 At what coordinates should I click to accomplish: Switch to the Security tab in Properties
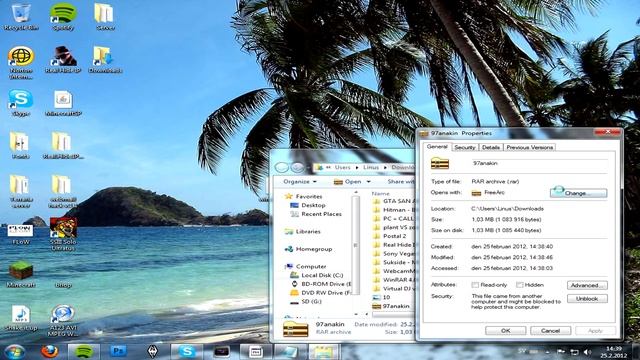tap(464, 147)
